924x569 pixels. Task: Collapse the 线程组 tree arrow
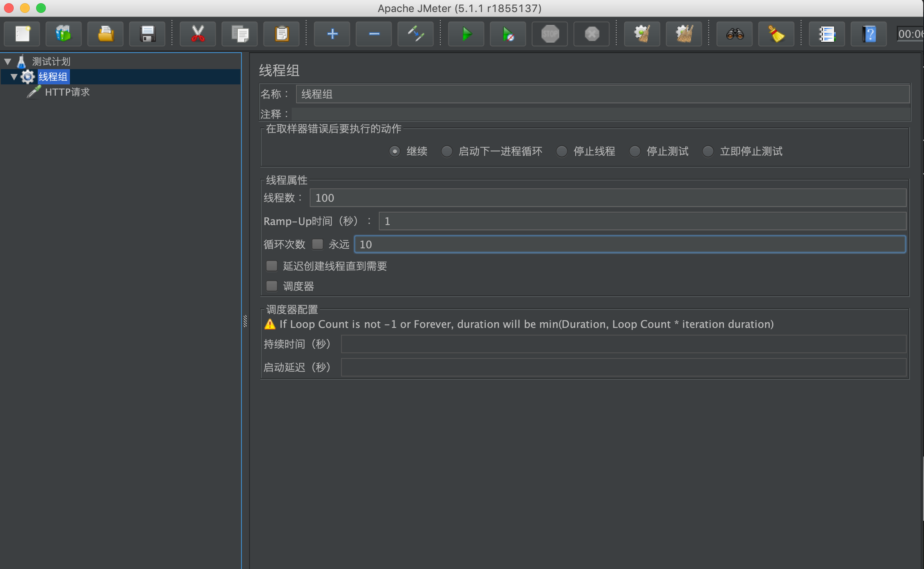point(14,77)
